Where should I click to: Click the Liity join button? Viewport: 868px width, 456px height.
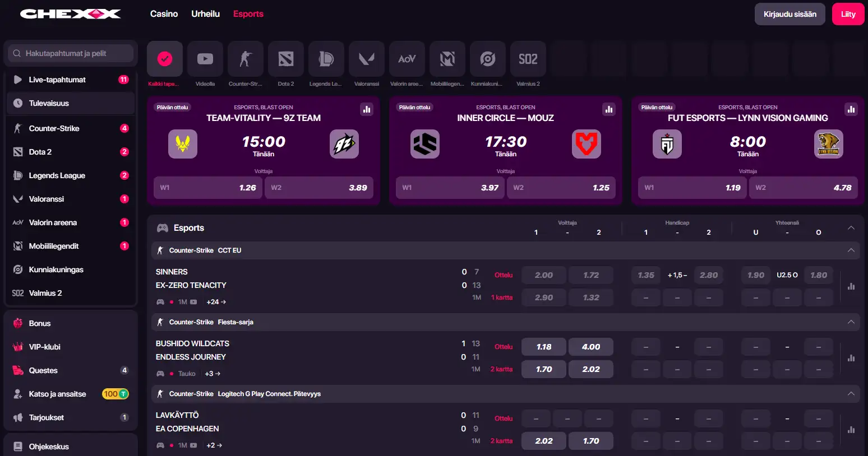coord(848,14)
